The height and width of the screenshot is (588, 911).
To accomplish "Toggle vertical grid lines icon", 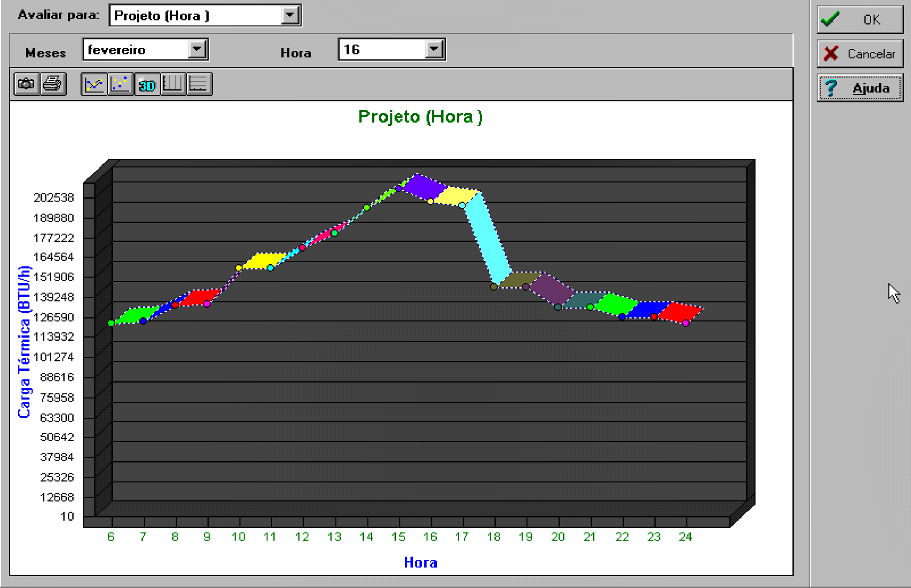I will 173,84.
